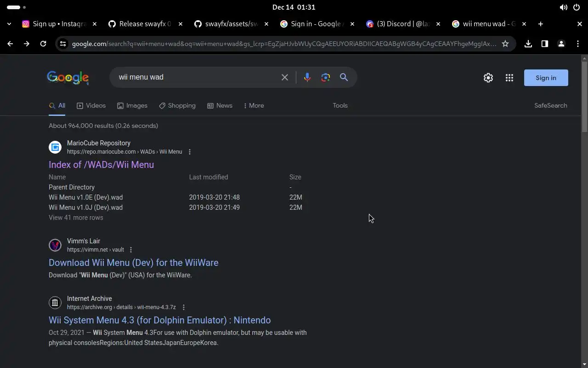Open the Activities workspace indicator
Screen dimensions: 588x368
pos(17,7)
